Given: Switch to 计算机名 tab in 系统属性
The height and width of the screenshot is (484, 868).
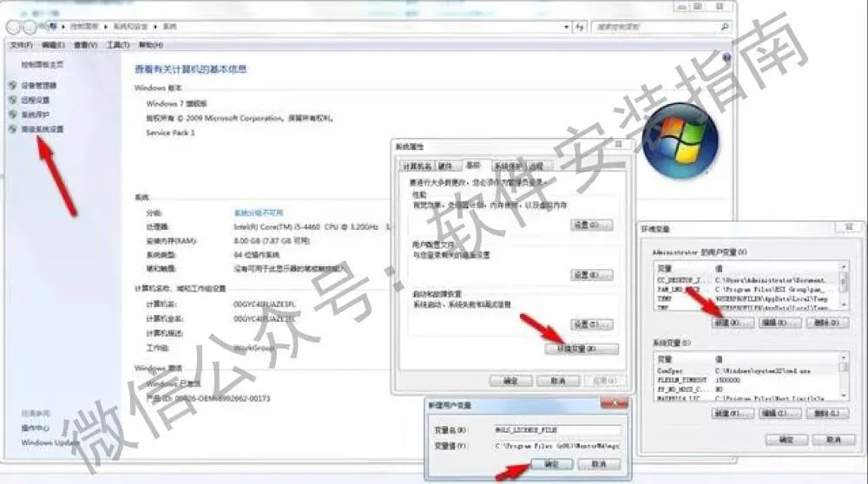Looking at the screenshot, I should click(417, 166).
